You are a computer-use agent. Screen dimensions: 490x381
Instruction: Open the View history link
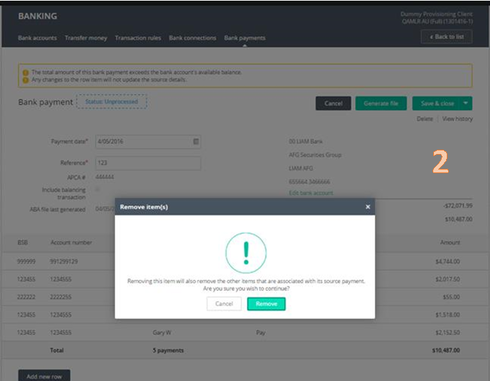click(457, 119)
